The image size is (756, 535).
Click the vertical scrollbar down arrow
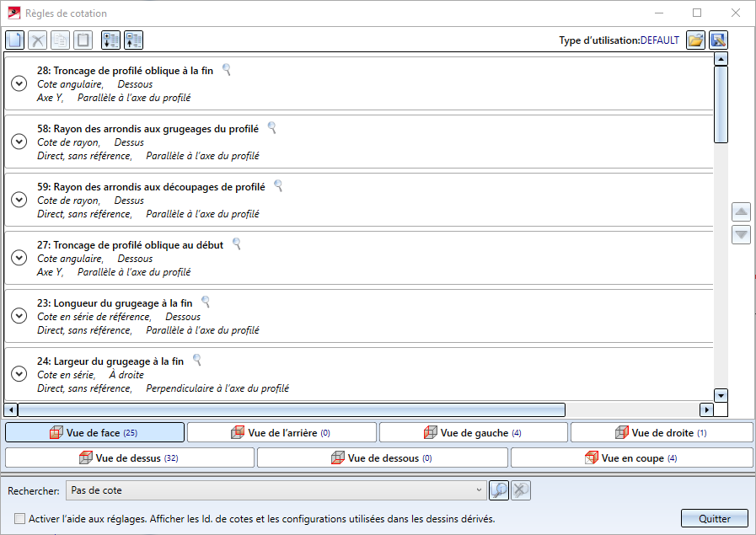721,396
